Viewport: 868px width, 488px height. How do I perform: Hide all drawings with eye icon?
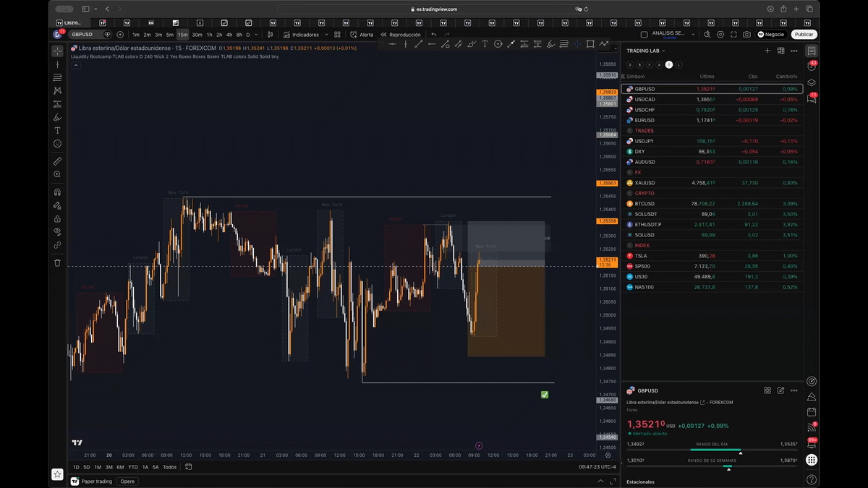(57, 231)
